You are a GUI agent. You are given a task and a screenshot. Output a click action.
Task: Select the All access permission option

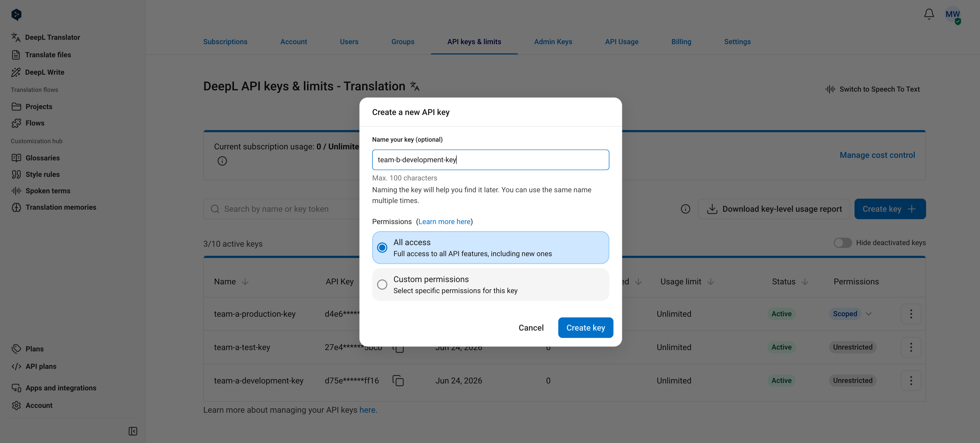tap(490, 247)
